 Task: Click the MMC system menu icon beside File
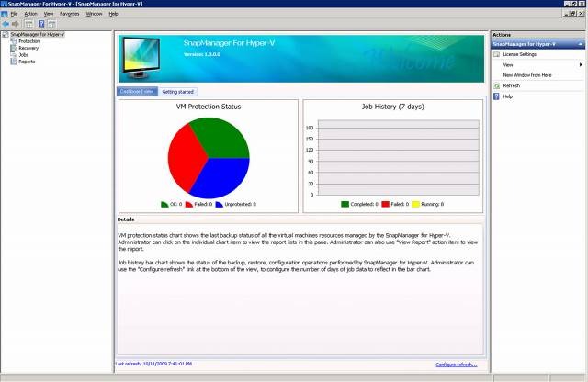[x=4, y=14]
